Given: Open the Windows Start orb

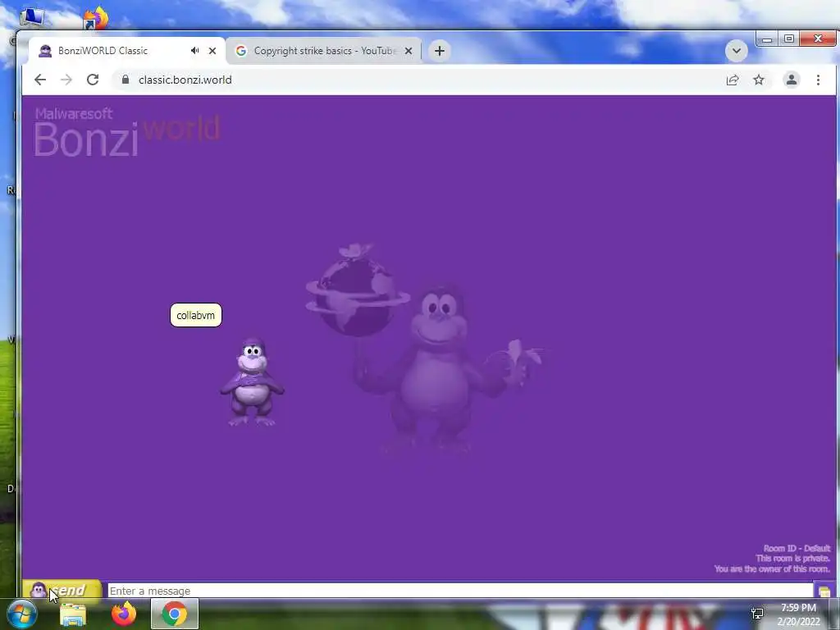Looking at the screenshot, I should [21, 614].
